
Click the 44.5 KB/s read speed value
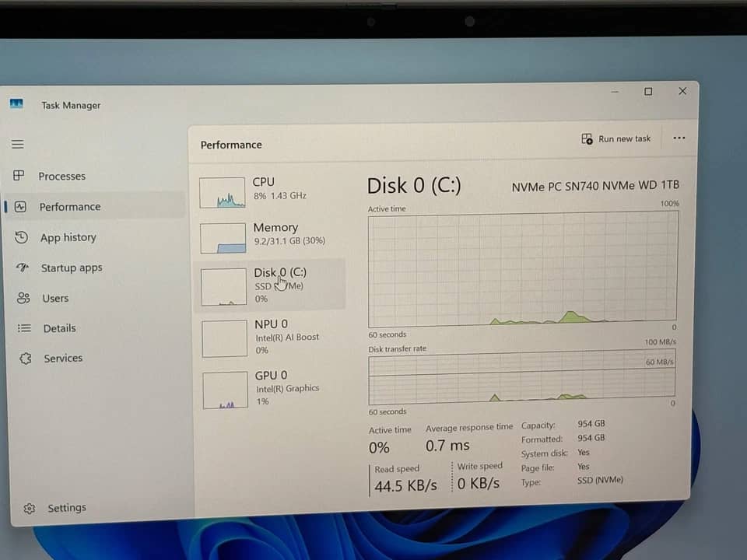[405, 485]
